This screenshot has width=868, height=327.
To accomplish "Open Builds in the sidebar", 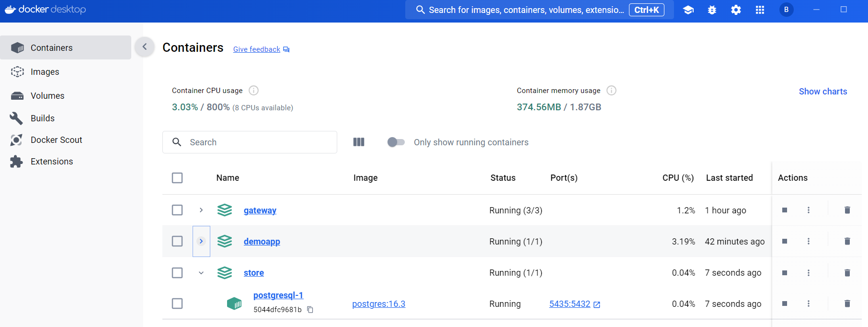I will tap(66, 118).
